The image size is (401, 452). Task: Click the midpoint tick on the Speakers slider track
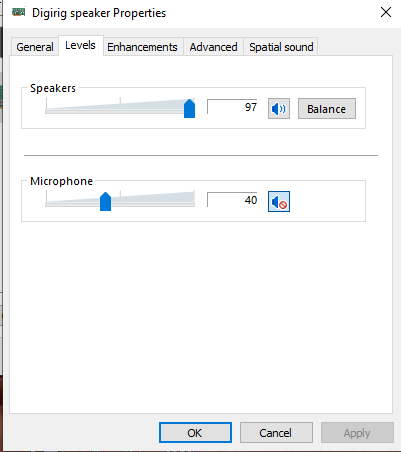(120, 104)
